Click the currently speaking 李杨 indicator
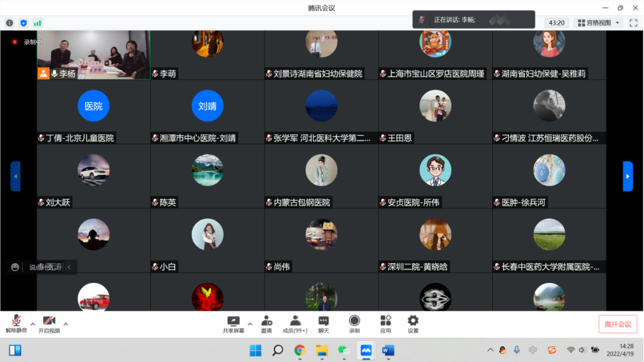 [474, 20]
